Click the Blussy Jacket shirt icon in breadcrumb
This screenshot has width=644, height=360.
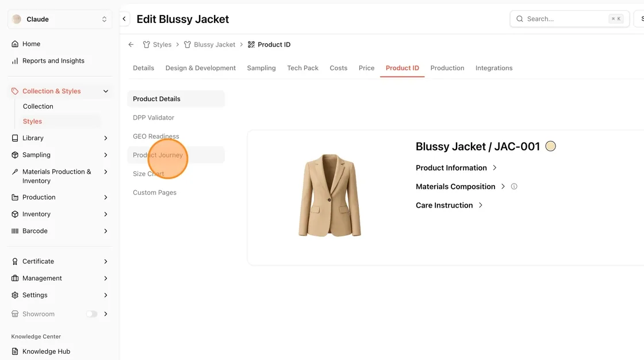(187, 44)
